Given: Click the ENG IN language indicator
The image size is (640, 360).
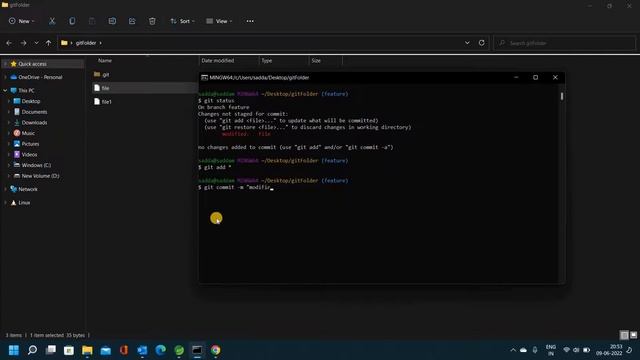Looking at the screenshot, I should (551, 350).
